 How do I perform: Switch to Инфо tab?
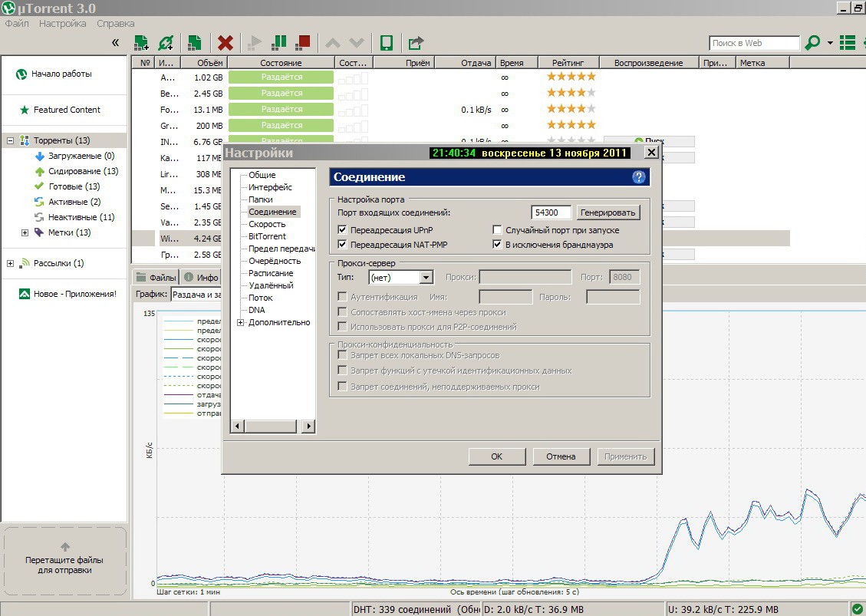pos(201,278)
